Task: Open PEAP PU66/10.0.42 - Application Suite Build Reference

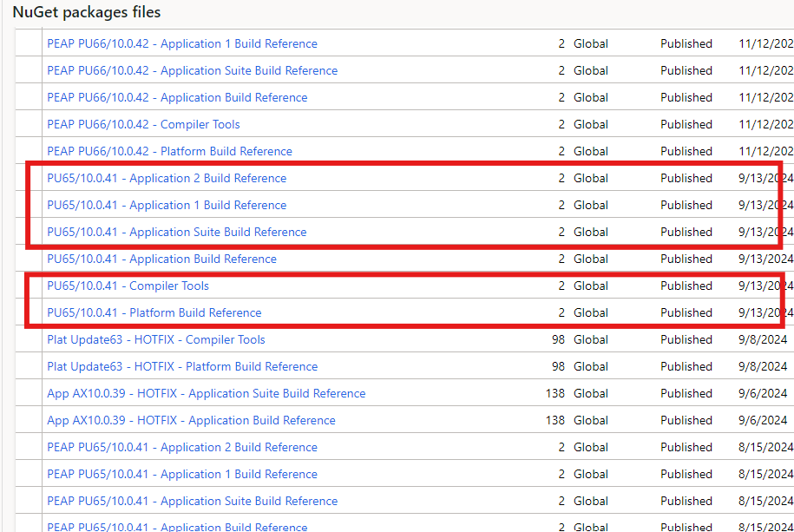Action: coord(192,70)
